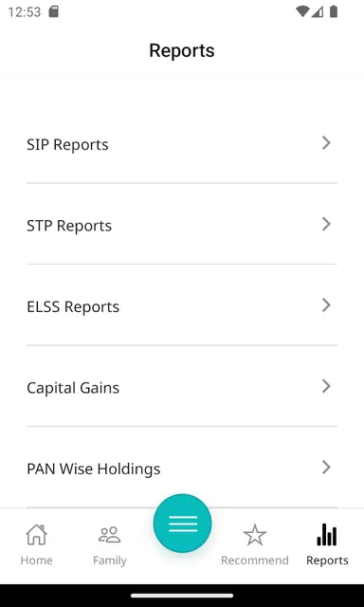364x607 pixels.
Task: Tap the Reports bar chart icon
Action: point(327,535)
